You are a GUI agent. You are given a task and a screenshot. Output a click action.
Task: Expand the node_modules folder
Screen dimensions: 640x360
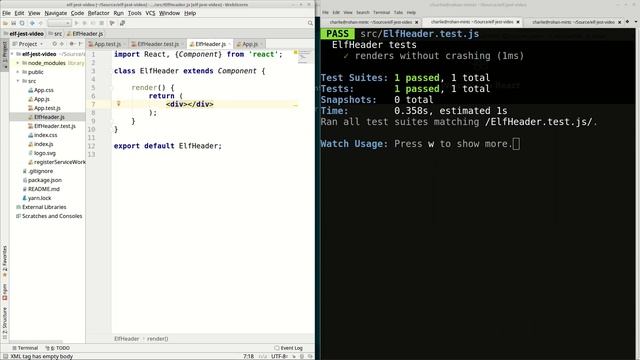pyautogui.click(x=18, y=63)
